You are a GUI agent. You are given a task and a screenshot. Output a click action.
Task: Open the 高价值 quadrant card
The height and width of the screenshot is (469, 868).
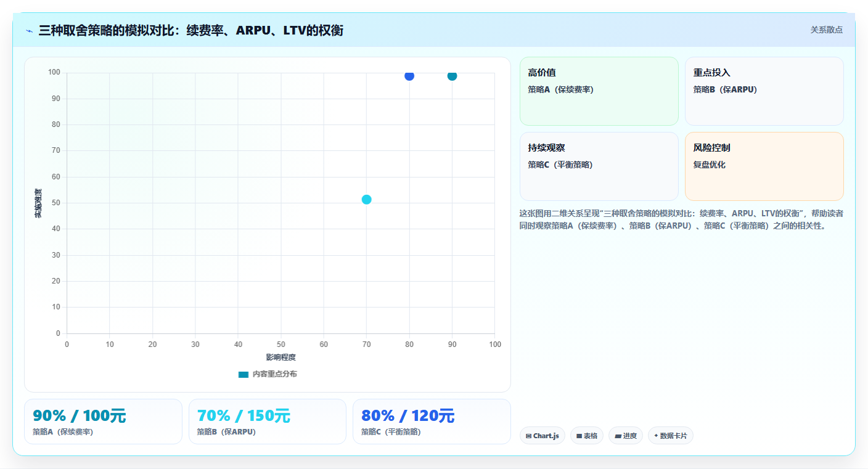(x=599, y=91)
